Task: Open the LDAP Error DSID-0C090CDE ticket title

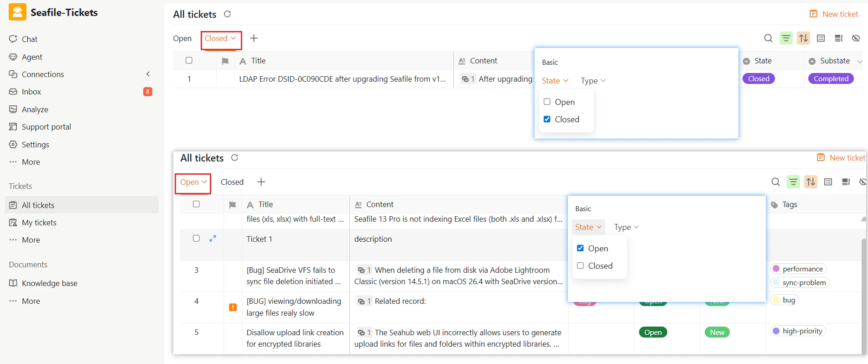Action: click(x=343, y=79)
